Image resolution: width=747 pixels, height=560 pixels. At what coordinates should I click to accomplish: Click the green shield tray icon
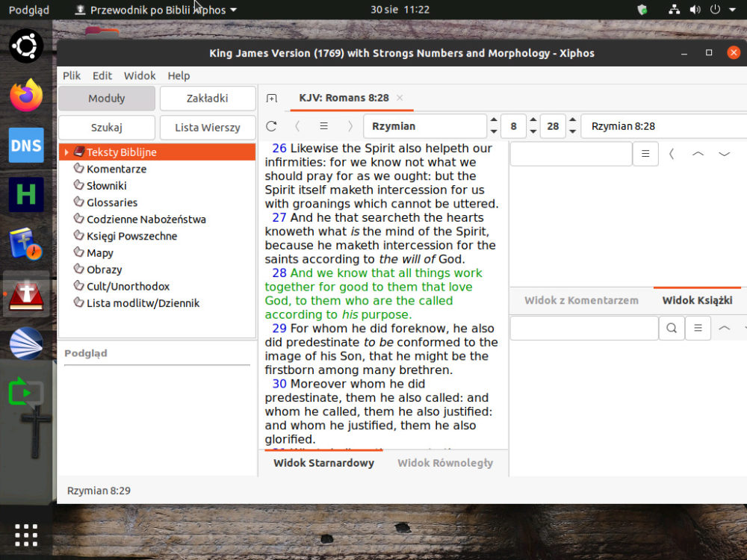(642, 10)
